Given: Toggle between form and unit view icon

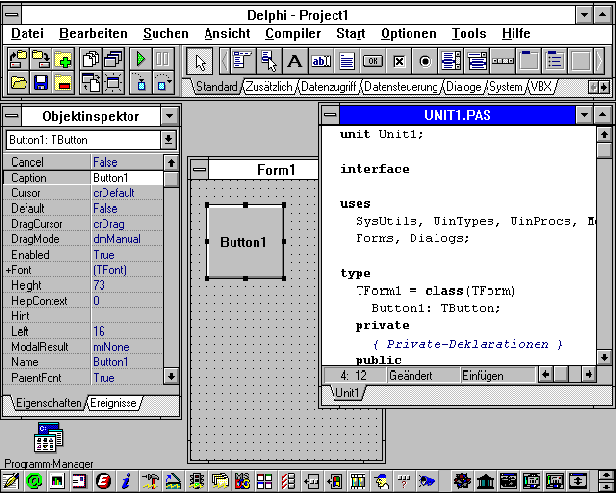Looking at the screenshot, I should [x=91, y=83].
